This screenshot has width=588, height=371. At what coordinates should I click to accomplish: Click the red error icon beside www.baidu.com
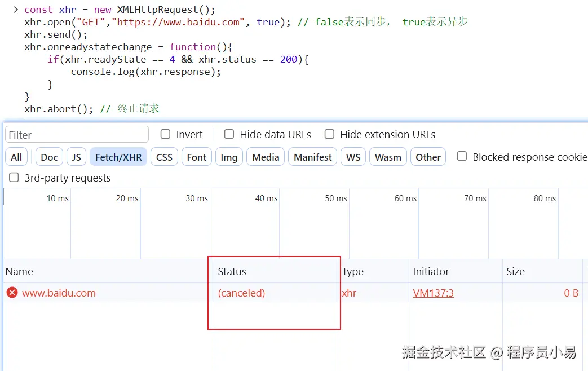pos(12,293)
